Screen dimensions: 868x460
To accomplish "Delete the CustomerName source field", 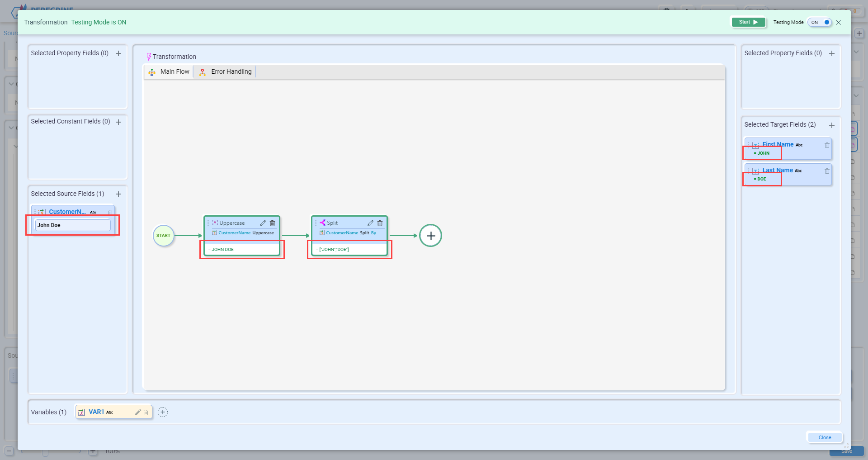I will 110,212.
